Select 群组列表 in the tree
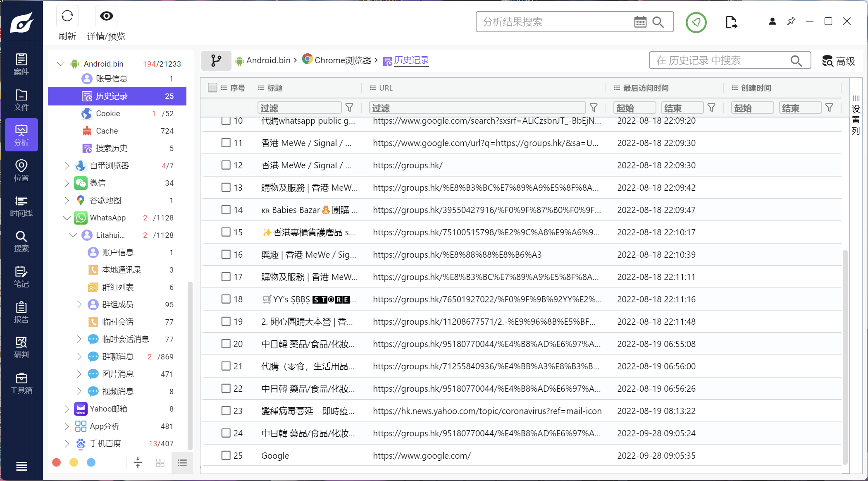The width and height of the screenshot is (868, 481). pyautogui.click(x=117, y=287)
